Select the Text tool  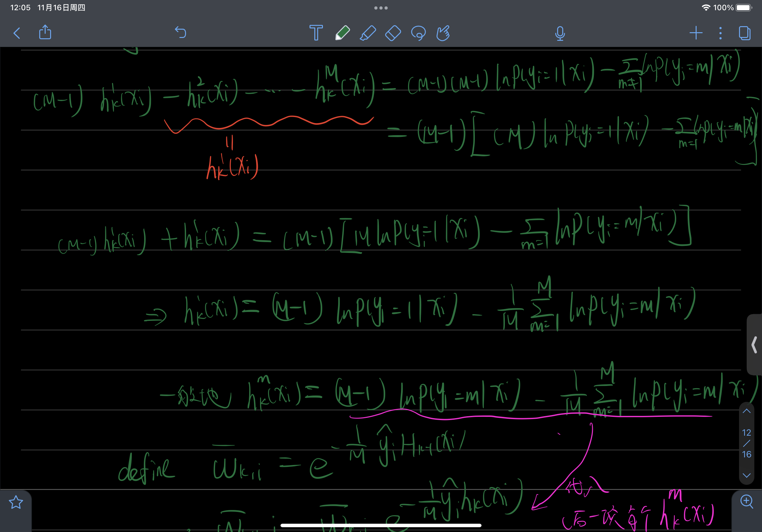tap(316, 33)
